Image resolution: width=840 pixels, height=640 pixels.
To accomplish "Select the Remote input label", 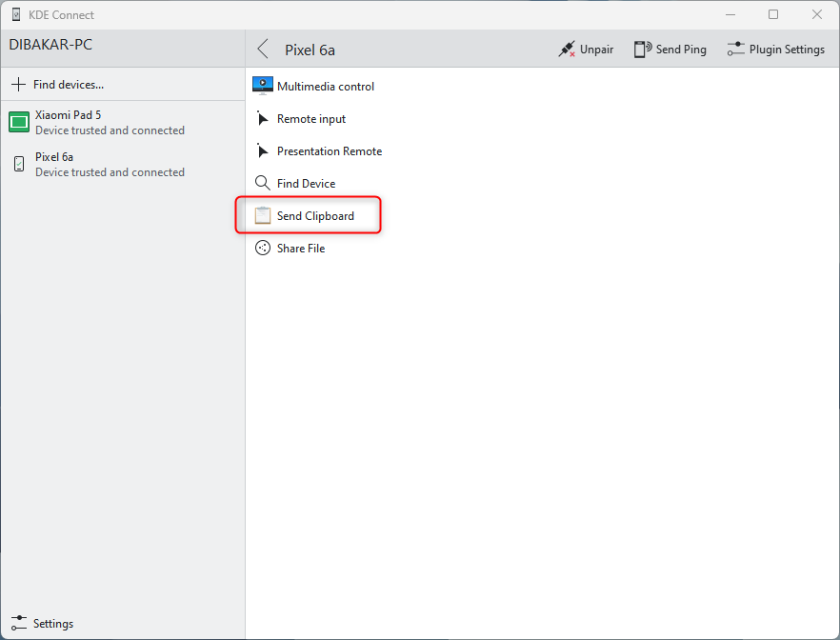I will click(311, 119).
